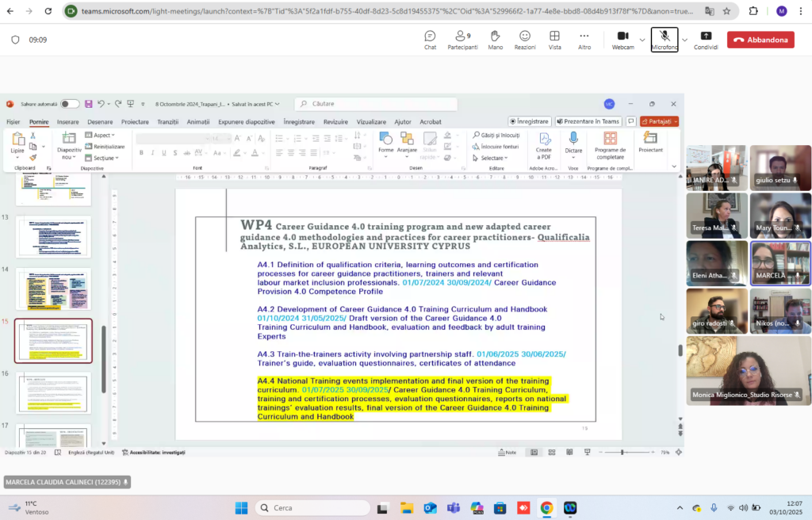The width and height of the screenshot is (812, 520).
Task: Click the Prezentare în Teams button
Action: 588,121
